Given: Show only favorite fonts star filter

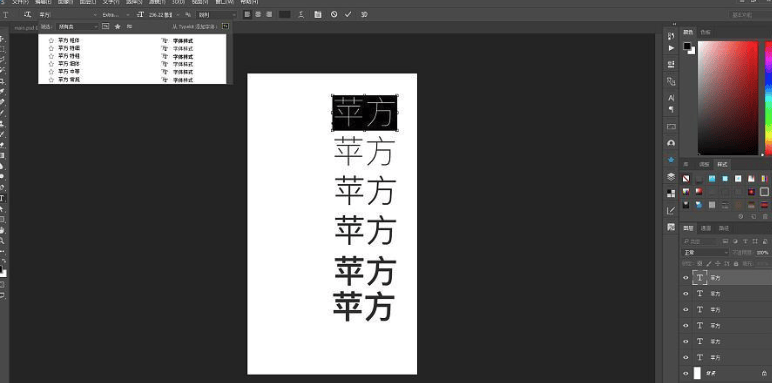Looking at the screenshot, I should (118, 27).
